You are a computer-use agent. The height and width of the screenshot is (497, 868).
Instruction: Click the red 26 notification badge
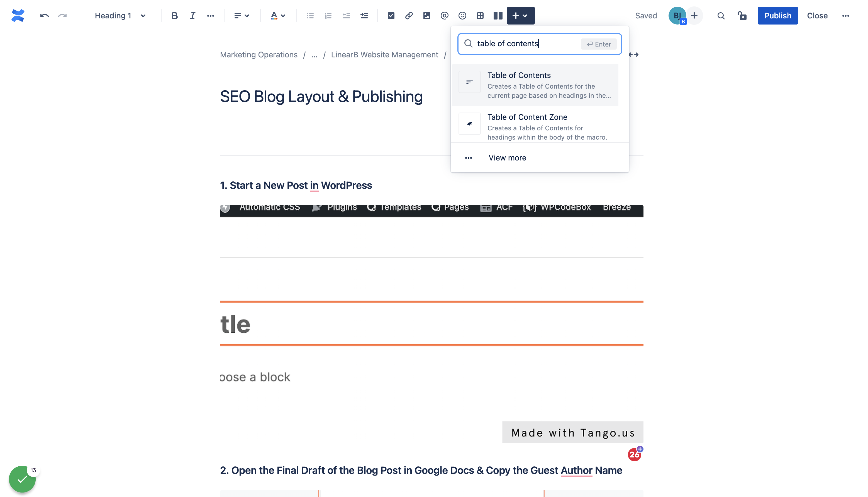pos(635,454)
